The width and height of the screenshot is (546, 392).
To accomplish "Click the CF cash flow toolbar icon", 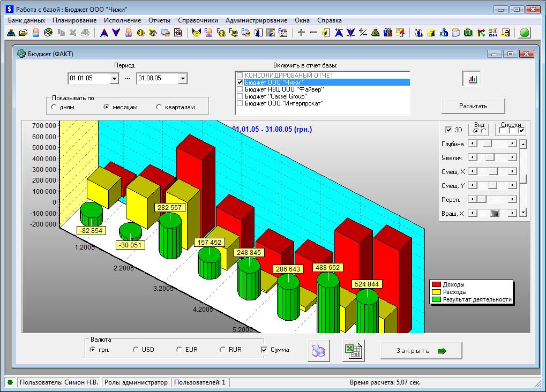I will pyautogui.click(x=400, y=33).
